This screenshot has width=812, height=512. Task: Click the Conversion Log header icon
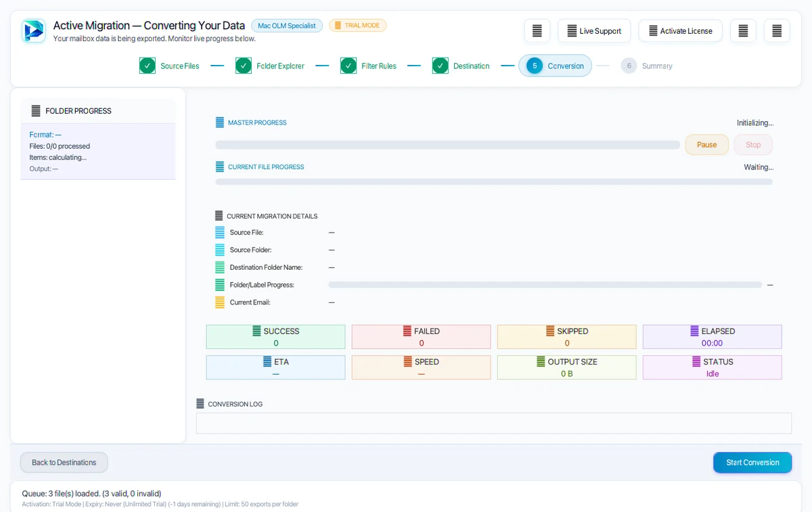click(200, 404)
